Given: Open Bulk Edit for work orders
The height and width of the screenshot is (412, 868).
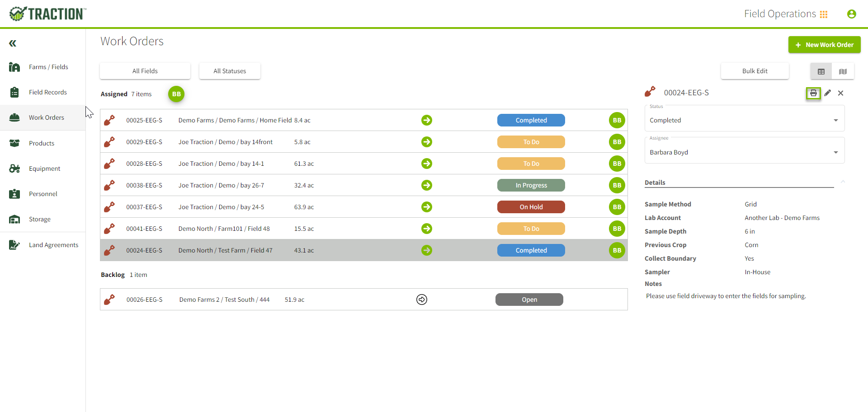Looking at the screenshot, I should point(755,71).
